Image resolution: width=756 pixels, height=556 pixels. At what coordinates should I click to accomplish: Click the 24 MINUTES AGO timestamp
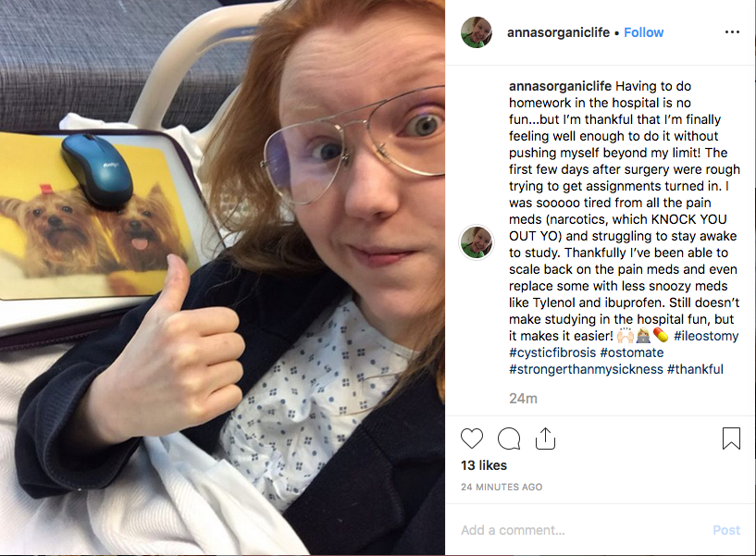(502, 487)
